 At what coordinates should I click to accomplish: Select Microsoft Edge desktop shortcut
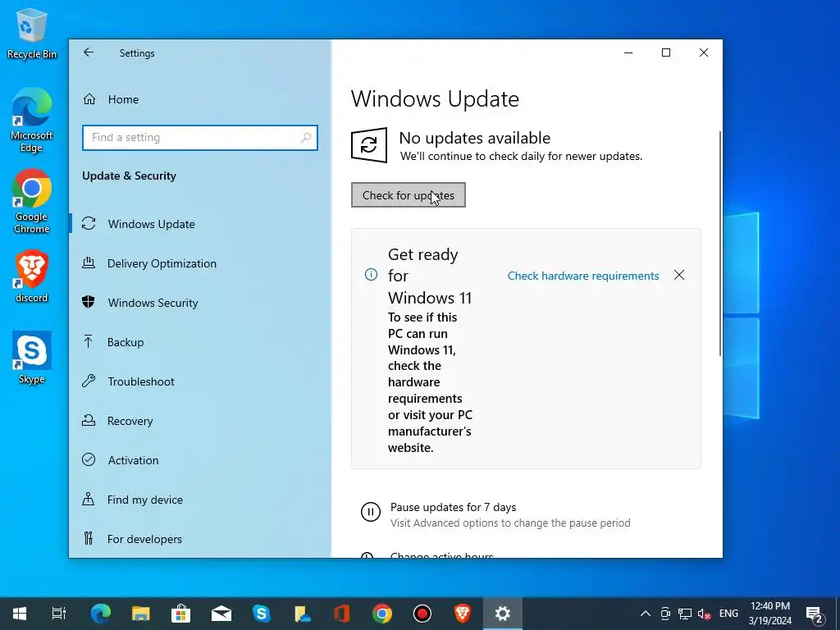(x=32, y=121)
